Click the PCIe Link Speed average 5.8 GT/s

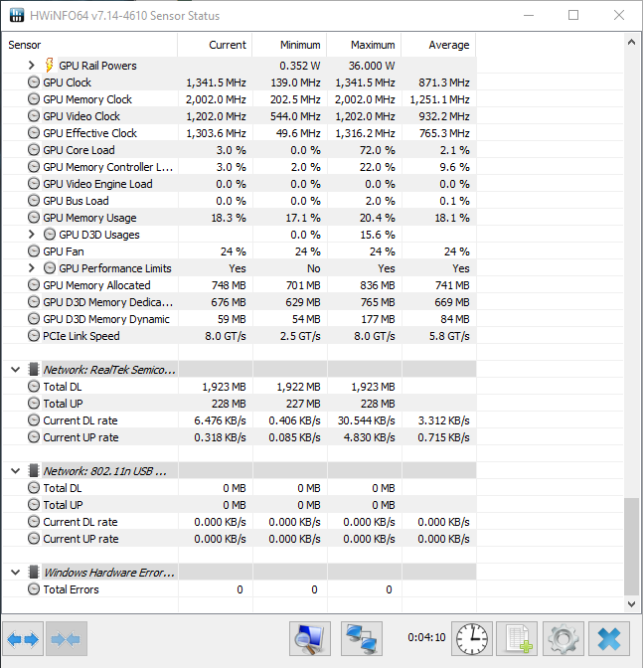click(x=449, y=336)
